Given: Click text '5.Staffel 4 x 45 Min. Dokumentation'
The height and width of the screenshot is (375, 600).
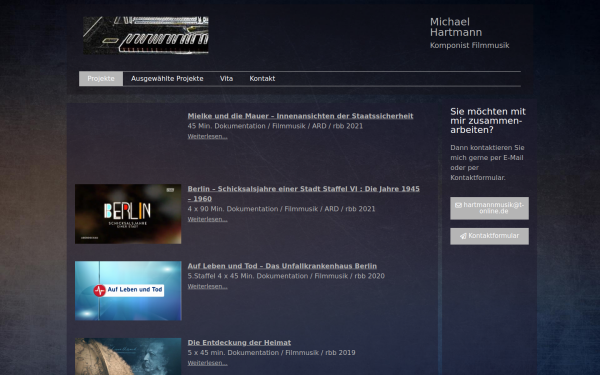Looking at the screenshot, I should coord(248,276).
